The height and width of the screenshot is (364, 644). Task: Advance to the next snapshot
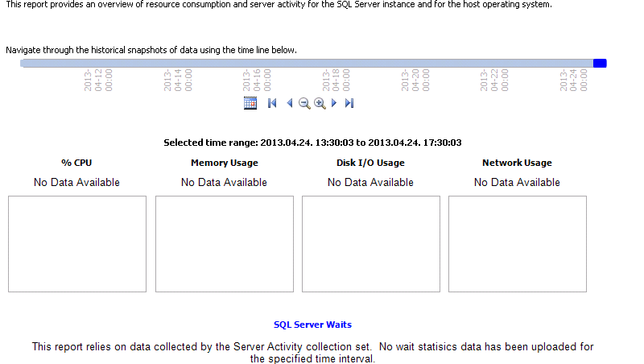pos(334,103)
